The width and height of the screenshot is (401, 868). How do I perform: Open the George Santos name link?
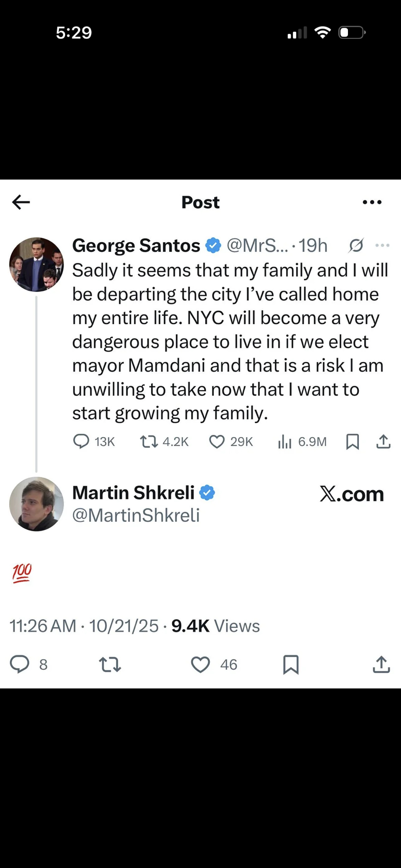[x=136, y=246]
